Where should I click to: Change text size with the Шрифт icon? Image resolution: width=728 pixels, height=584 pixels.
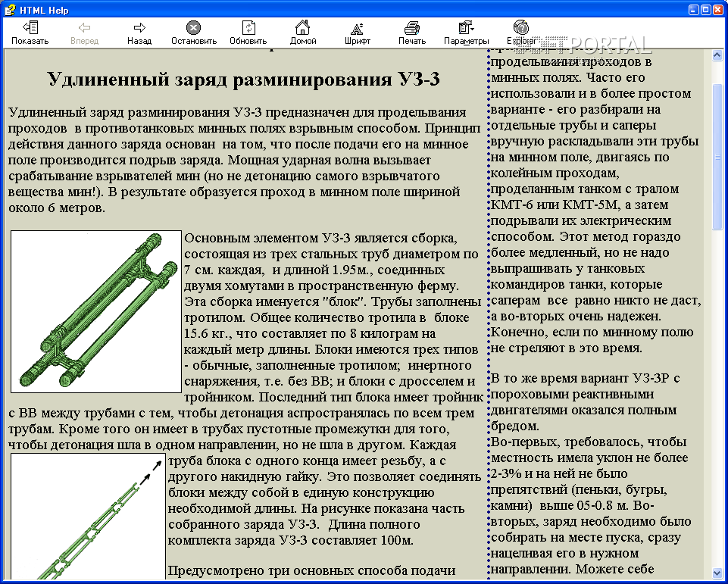coord(357,33)
